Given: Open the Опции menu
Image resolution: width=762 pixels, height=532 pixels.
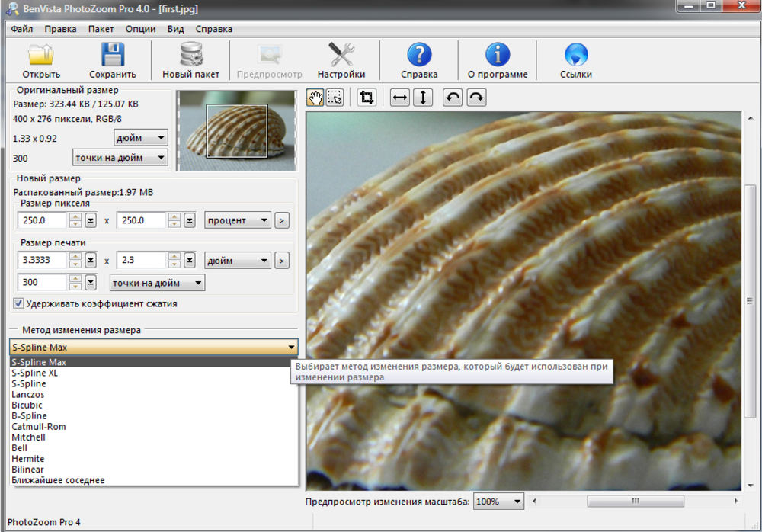Looking at the screenshot, I should (x=140, y=29).
